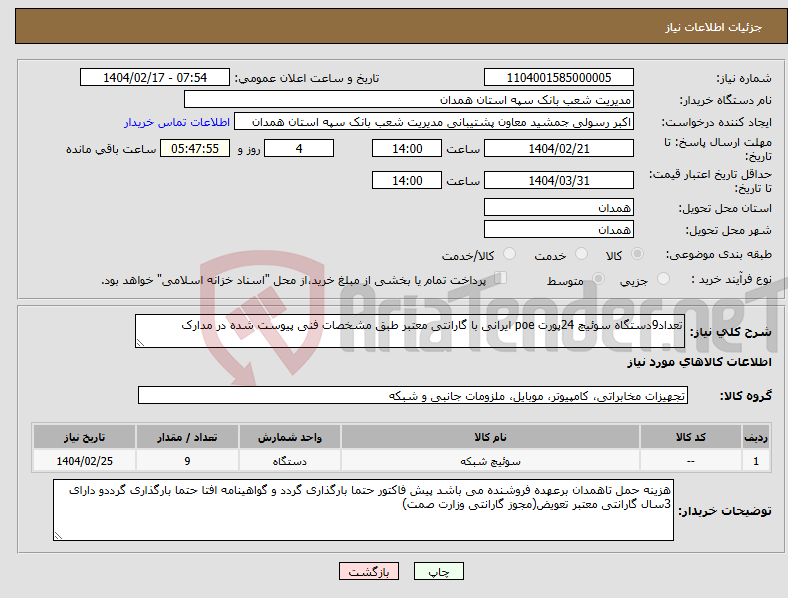Image resolution: width=788 pixels, height=598 pixels.
Task: Click the سوئیچ شبکه item name cell
Action: click(490, 461)
